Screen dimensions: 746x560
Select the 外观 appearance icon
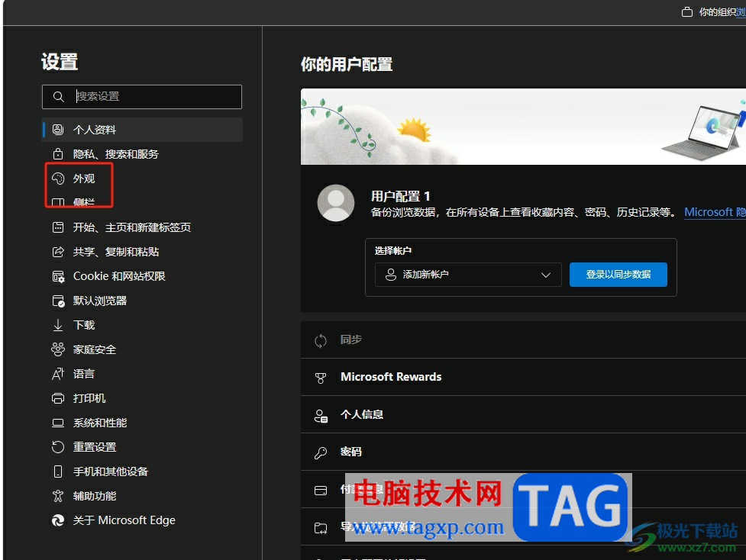(x=58, y=178)
